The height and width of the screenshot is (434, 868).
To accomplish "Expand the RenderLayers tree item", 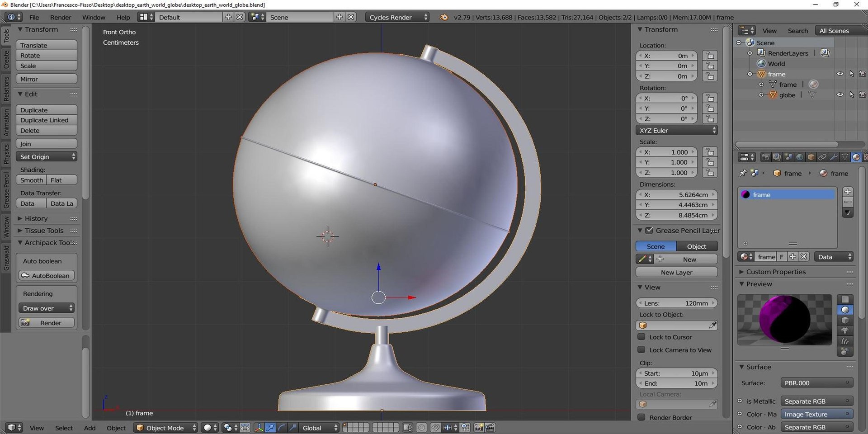I will (750, 53).
